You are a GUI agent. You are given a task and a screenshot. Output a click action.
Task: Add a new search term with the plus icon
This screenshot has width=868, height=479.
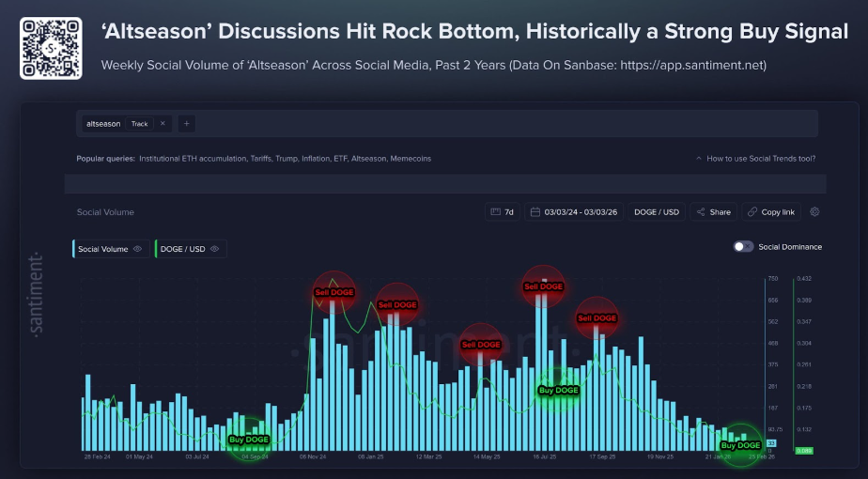(x=187, y=123)
